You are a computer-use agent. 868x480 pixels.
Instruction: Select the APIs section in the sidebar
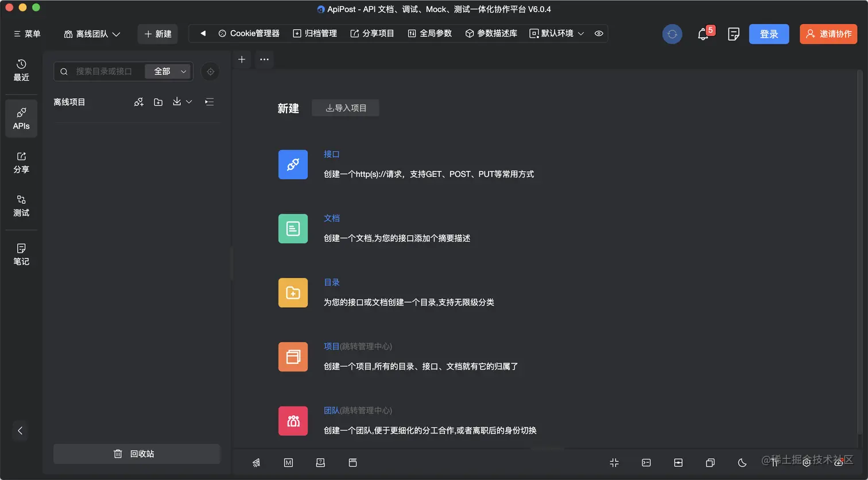coord(21,118)
